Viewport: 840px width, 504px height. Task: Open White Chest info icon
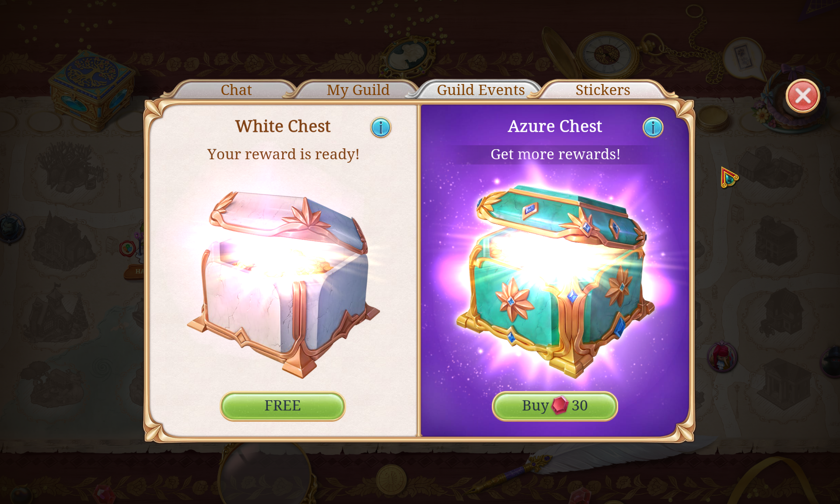[x=381, y=128]
